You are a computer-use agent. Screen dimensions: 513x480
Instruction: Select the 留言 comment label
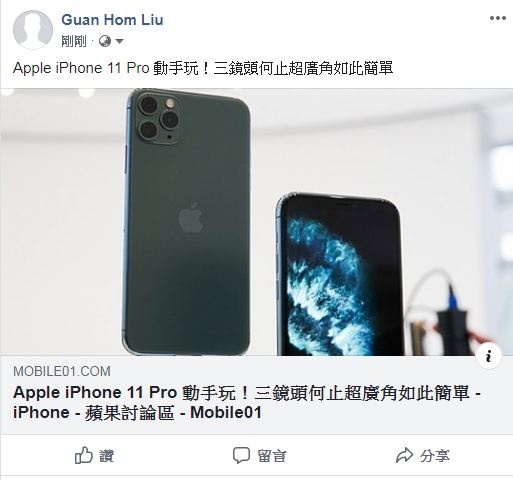click(272, 456)
